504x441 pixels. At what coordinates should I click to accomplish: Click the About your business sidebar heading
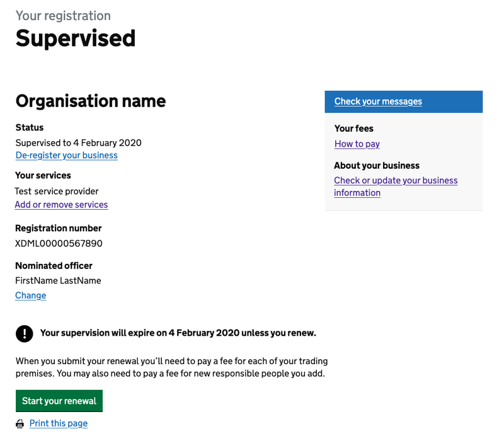[x=376, y=165]
